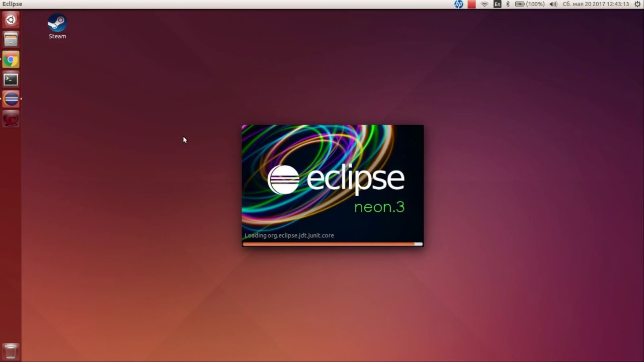
Task: Select the Steam desktop shortcut
Action: tap(57, 27)
